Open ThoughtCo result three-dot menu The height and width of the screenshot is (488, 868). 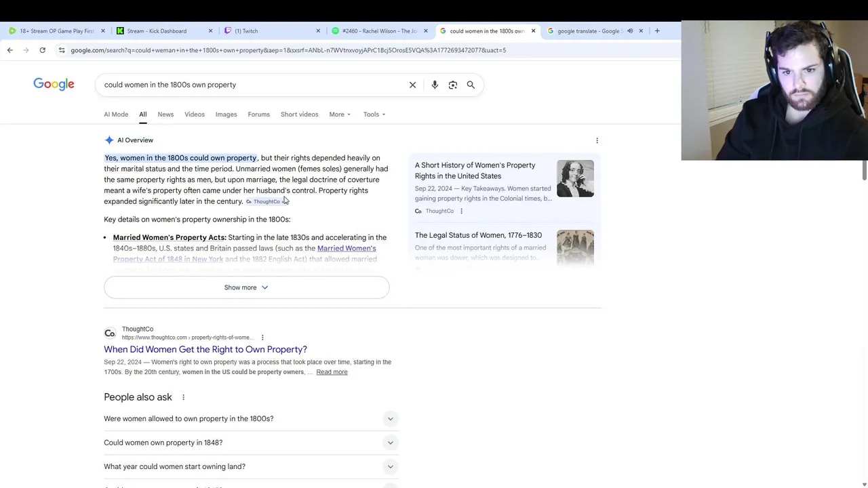point(262,338)
